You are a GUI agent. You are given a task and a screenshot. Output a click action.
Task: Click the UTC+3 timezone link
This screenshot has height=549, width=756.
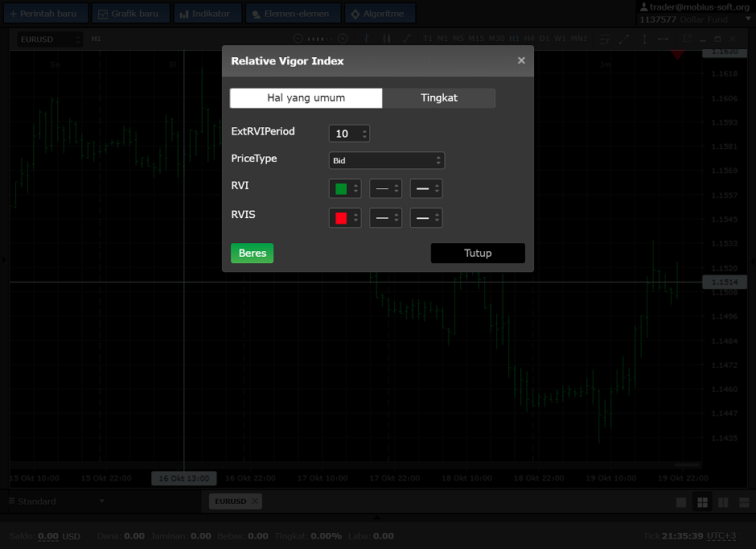click(x=721, y=536)
